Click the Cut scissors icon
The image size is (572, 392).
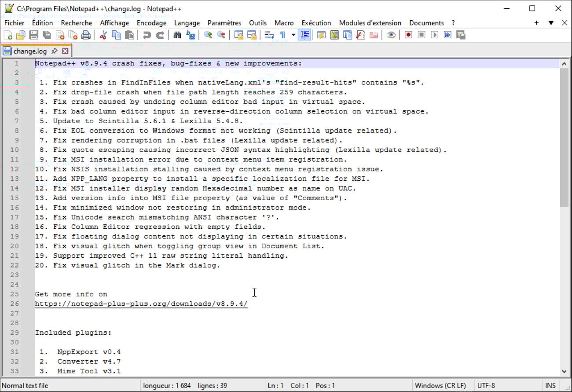pyautogui.click(x=103, y=35)
